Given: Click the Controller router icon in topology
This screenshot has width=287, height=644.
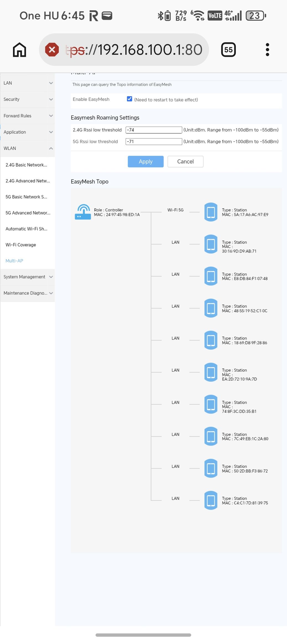Looking at the screenshot, I should pyautogui.click(x=83, y=212).
